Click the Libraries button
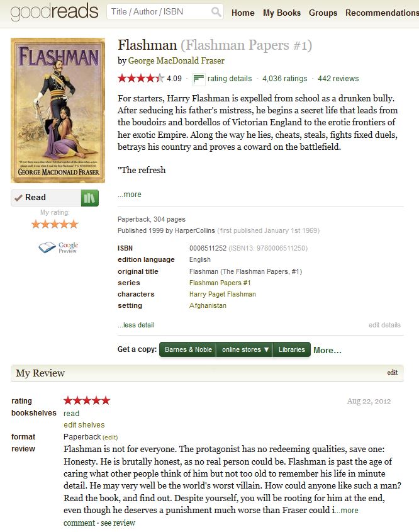 coord(292,349)
